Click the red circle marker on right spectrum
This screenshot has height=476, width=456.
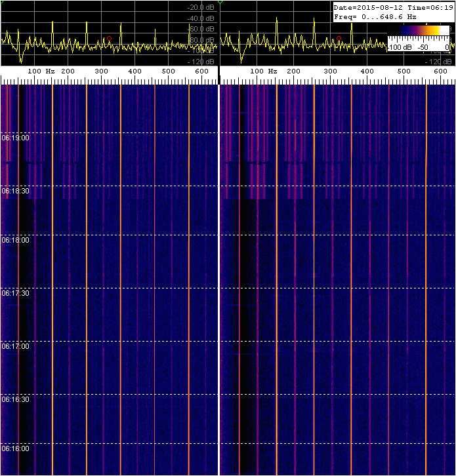(x=339, y=39)
